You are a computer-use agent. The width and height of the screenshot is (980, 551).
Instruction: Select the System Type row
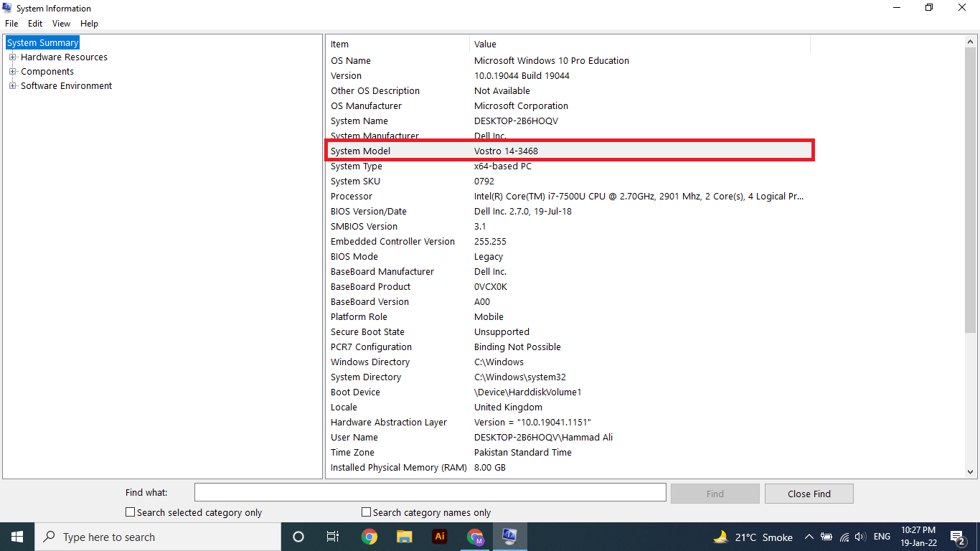(569, 166)
